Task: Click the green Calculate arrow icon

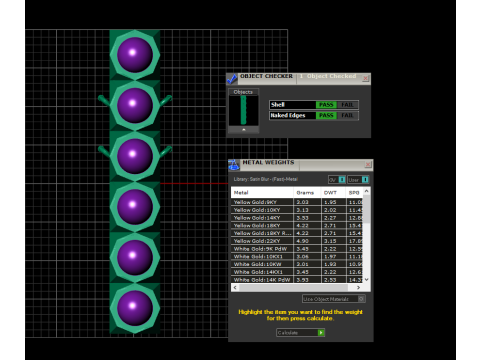Action: point(321,332)
